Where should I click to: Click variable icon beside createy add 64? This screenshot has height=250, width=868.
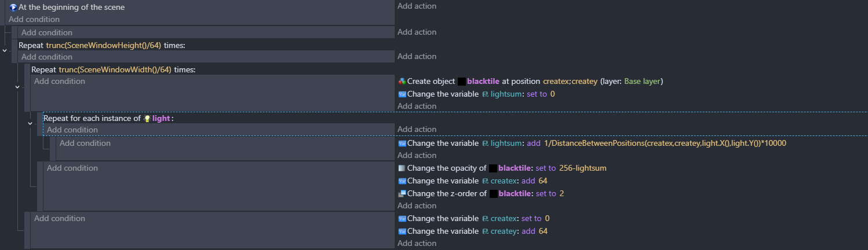402,231
